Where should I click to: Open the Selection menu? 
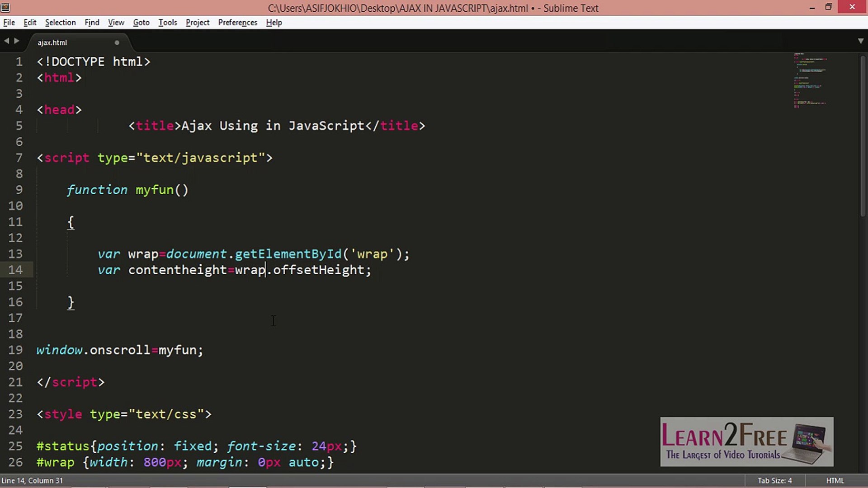[x=60, y=22]
